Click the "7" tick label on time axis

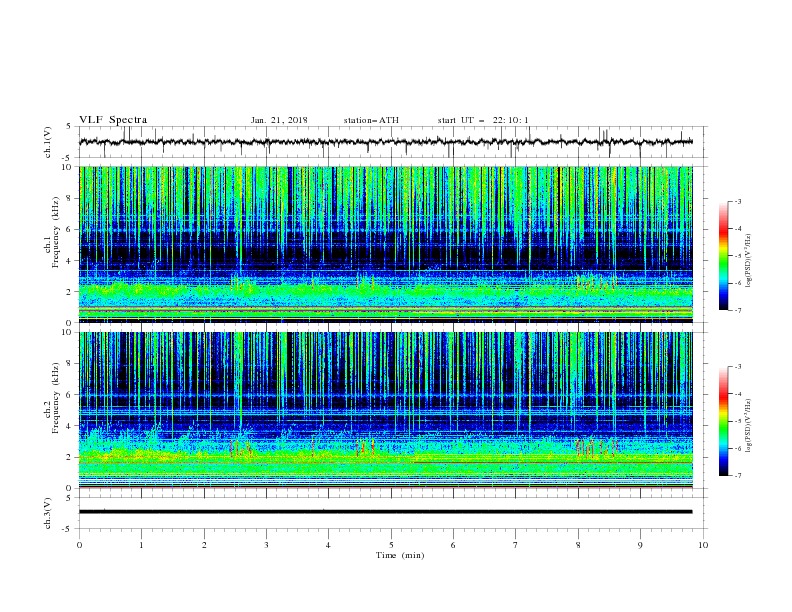(516, 545)
